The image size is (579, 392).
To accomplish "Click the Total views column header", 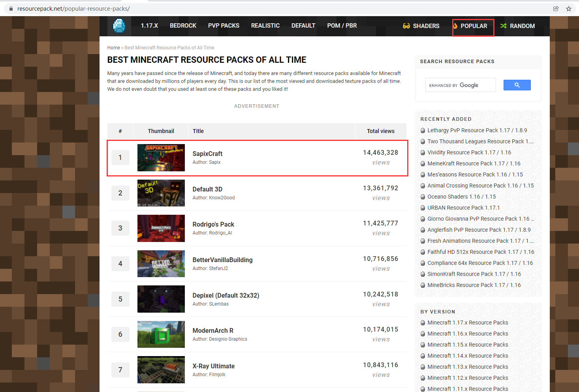I will [x=381, y=131].
